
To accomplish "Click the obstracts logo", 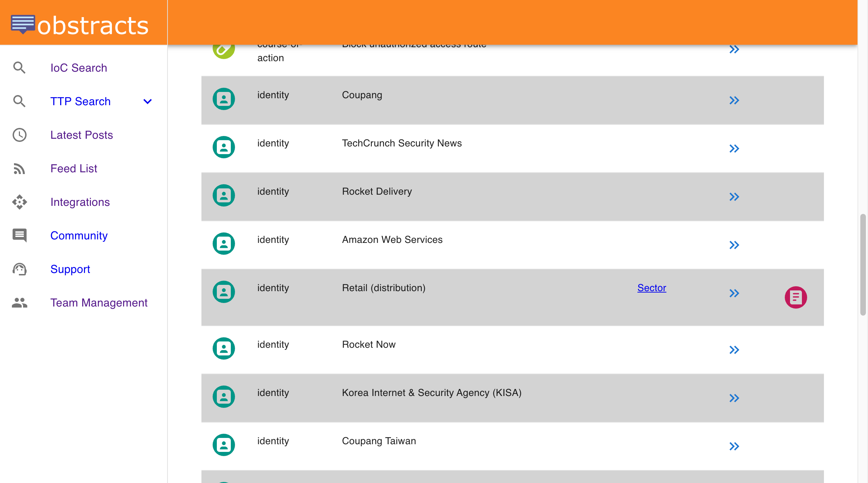I will click(x=80, y=24).
